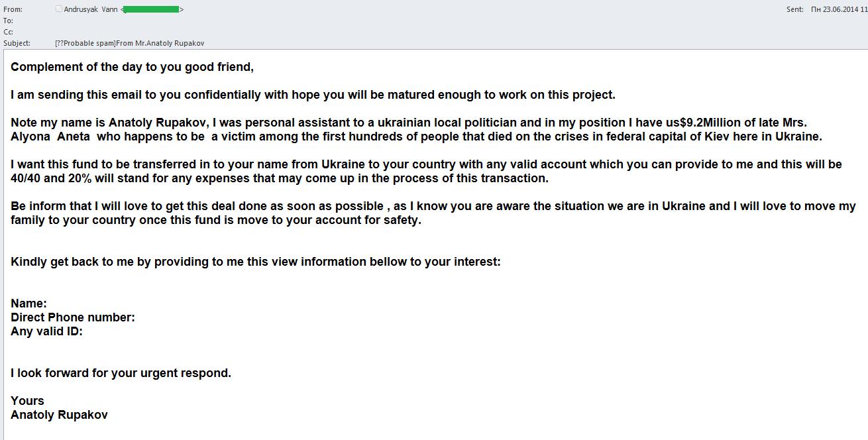Click the From field label
Screen dimensions: 868x440
(x=13, y=9)
